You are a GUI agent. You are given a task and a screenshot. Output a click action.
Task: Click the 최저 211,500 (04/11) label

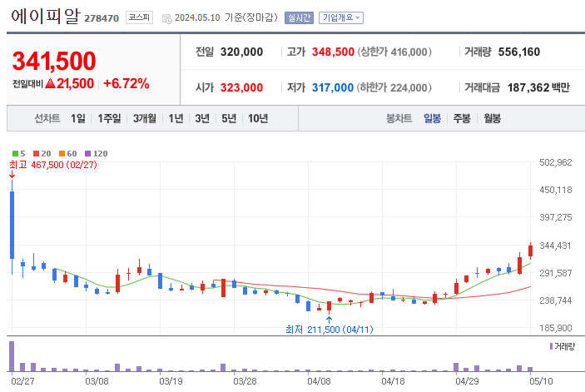(329, 330)
